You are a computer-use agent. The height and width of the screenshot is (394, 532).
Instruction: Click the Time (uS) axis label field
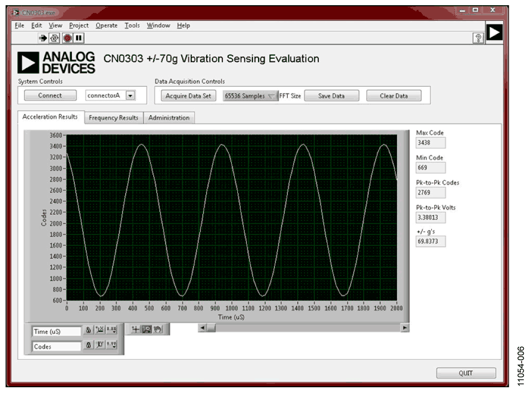coord(56,331)
